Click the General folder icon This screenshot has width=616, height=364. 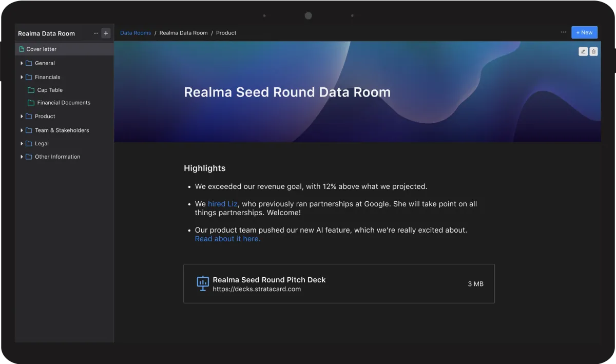[x=28, y=63]
